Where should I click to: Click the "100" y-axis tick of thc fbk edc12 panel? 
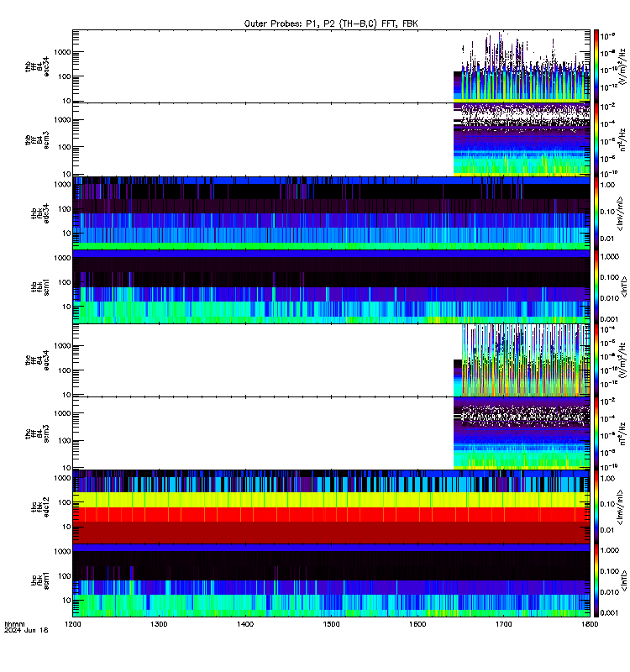pos(66,502)
